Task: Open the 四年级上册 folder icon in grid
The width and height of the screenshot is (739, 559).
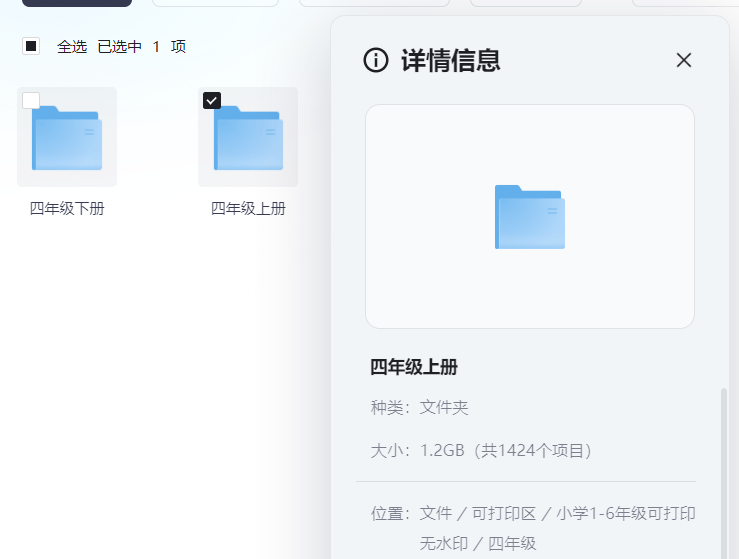Action: click(248, 138)
